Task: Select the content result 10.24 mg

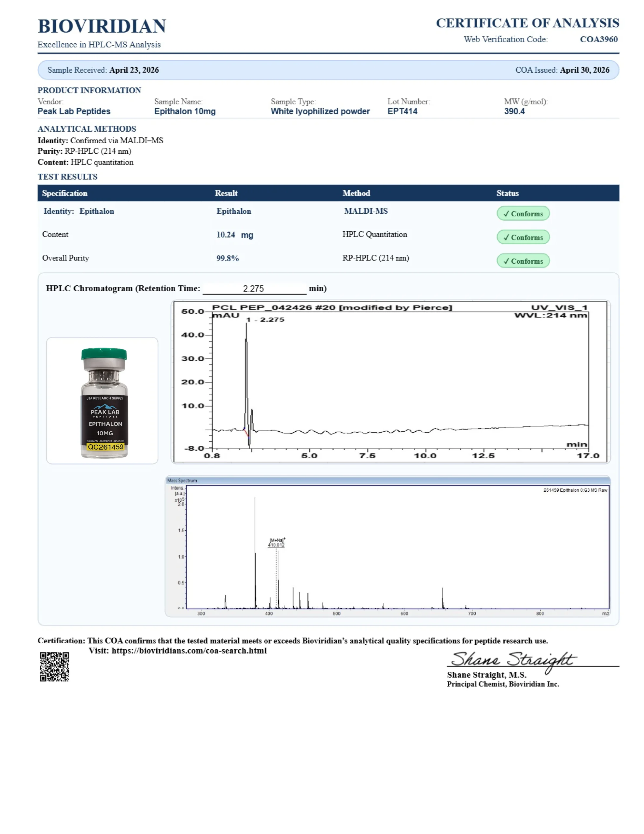Action: (x=235, y=235)
